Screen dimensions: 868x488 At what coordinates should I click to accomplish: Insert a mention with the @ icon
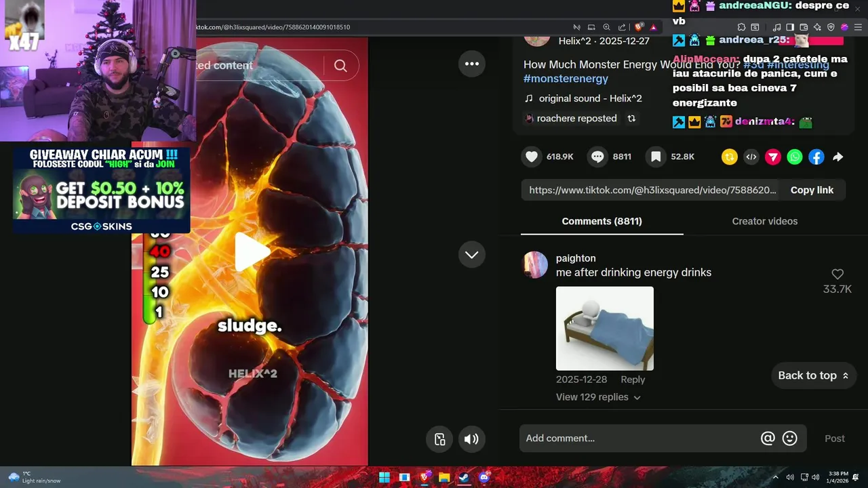(768, 439)
